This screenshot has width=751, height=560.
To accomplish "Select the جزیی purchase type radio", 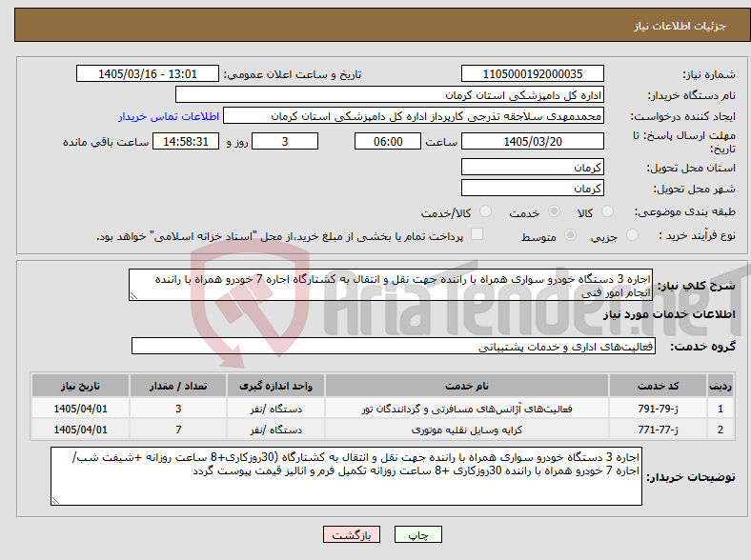I will [632, 234].
